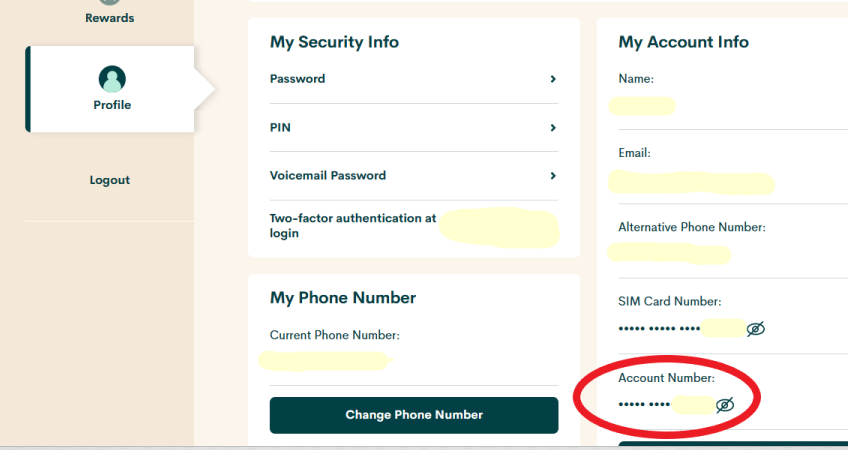Expand the Password row arrow
The image size is (848, 450).
click(x=553, y=79)
